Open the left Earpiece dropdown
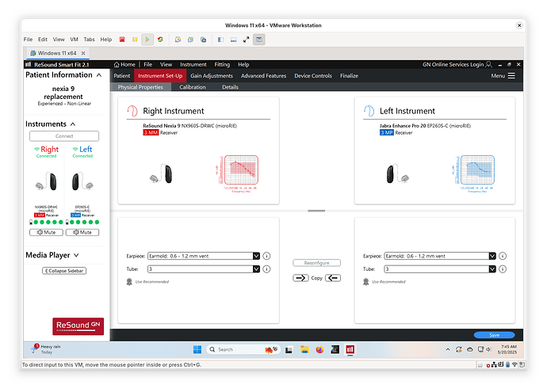547x392 pixels. 492,256
